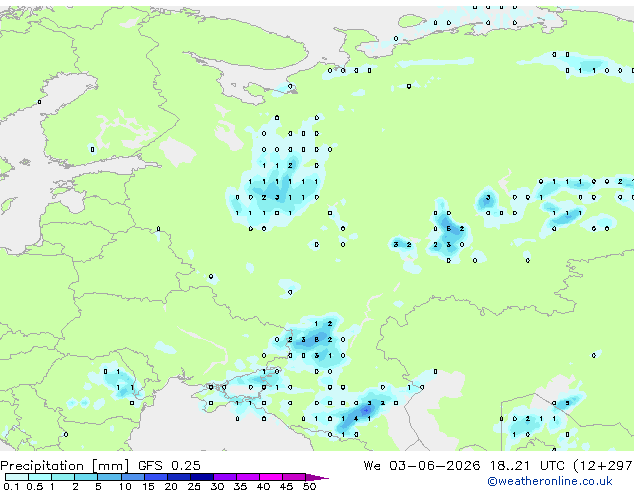The height and width of the screenshot is (490, 634).
Task: Choose legend swatch between 5 and 10
Action: pyautogui.click(x=109, y=477)
